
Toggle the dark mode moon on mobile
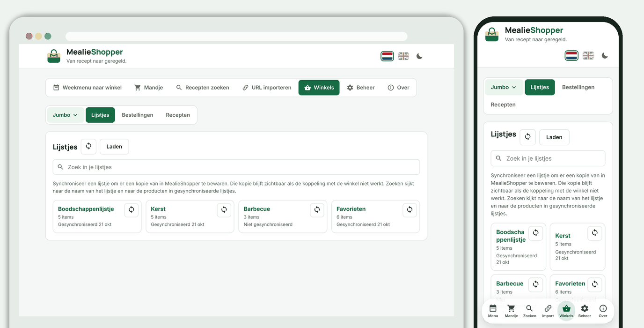[605, 56]
